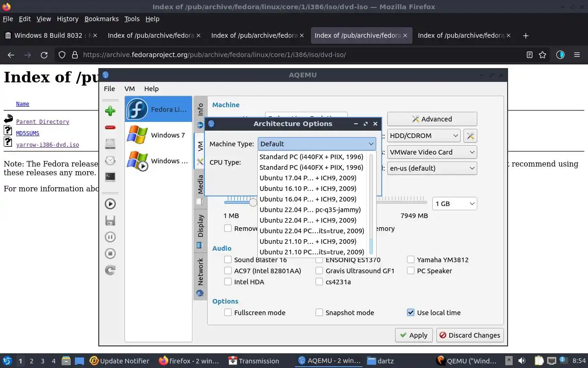Click the Advanced button
This screenshot has width=588, height=368.
432,119
